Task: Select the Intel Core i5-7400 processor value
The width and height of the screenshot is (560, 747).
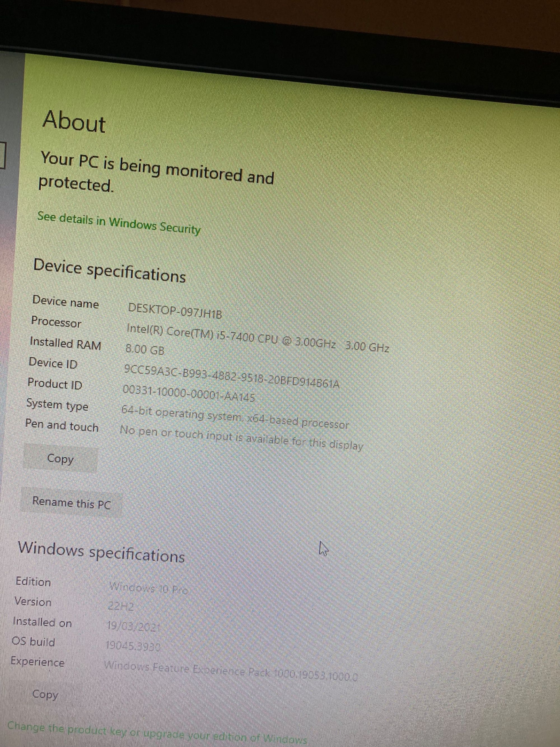Action: pos(258,338)
